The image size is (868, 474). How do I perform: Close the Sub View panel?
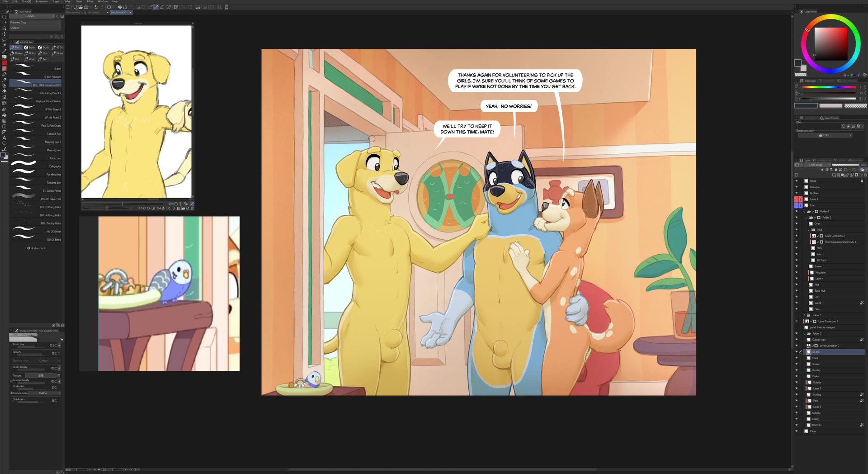193,23
